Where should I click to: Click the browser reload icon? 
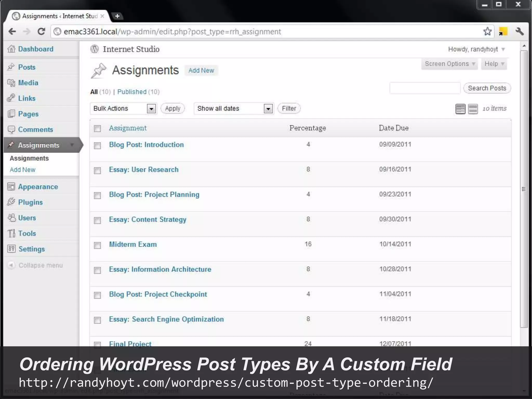(41, 31)
